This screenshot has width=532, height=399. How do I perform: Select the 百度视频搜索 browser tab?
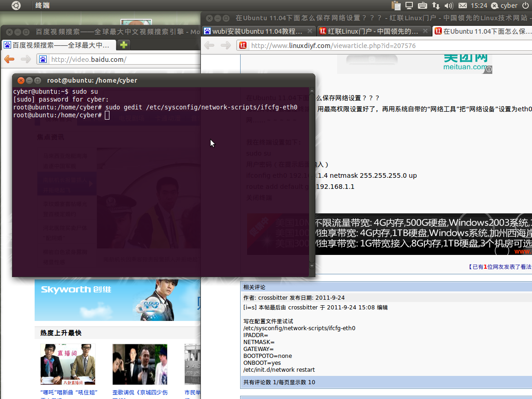pyautogui.click(x=59, y=45)
